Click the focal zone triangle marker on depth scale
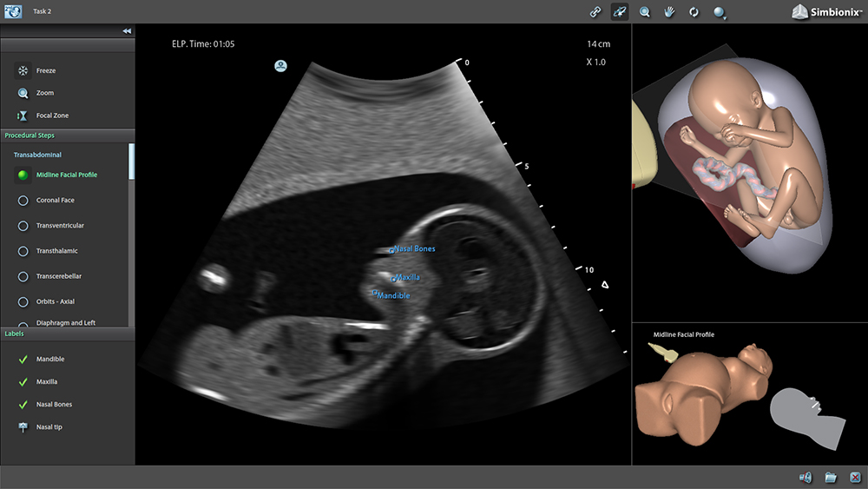 (x=605, y=285)
